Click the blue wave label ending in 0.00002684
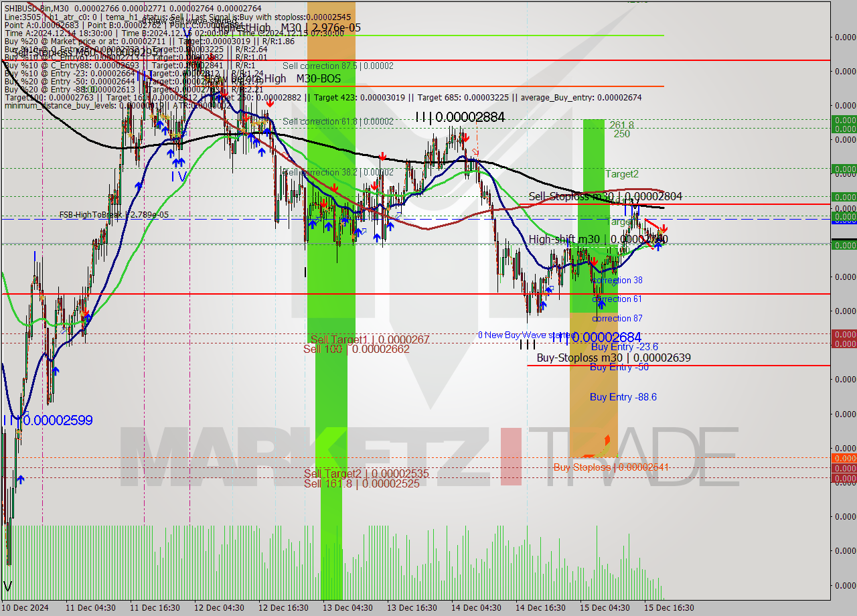 (597, 337)
